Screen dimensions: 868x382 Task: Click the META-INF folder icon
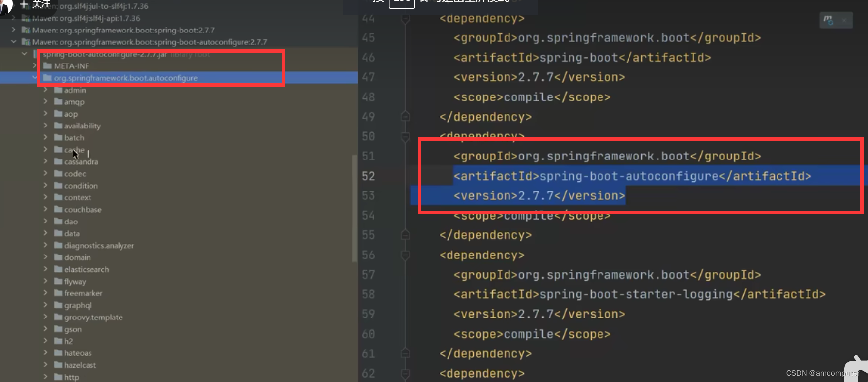tap(48, 66)
